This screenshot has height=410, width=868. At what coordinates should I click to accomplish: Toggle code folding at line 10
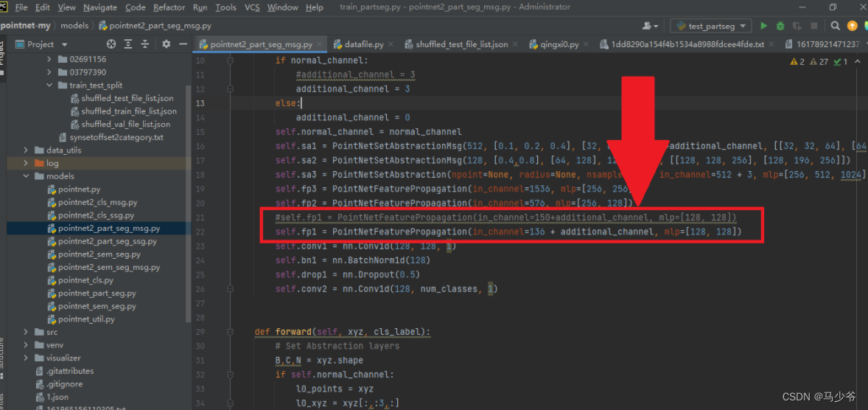(231, 60)
